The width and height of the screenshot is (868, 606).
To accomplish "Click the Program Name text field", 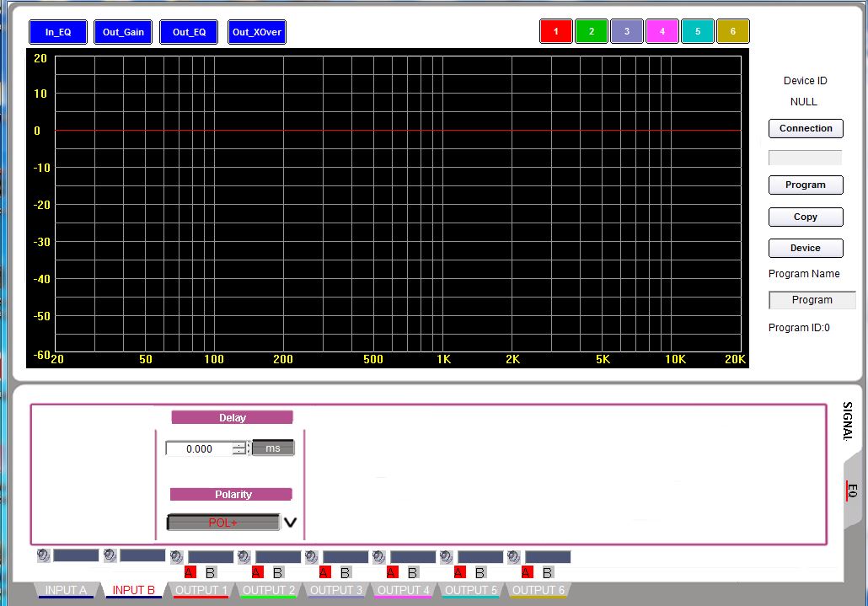I will pyautogui.click(x=812, y=300).
